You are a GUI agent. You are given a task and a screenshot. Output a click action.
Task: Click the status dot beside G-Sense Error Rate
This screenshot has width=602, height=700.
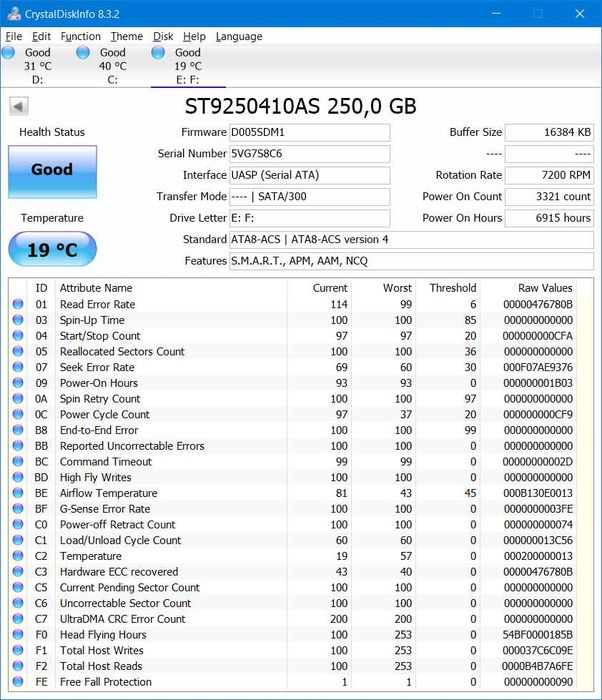(18, 508)
